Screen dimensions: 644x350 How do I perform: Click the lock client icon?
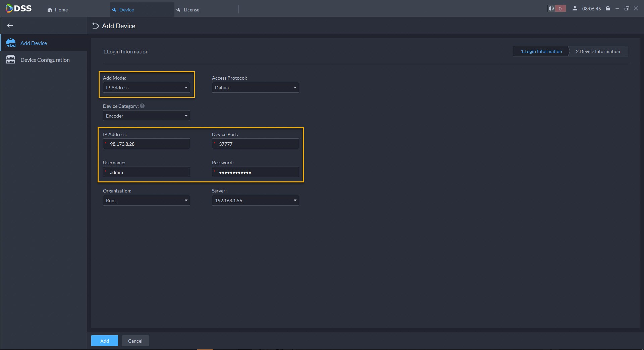[x=607, y=9]
